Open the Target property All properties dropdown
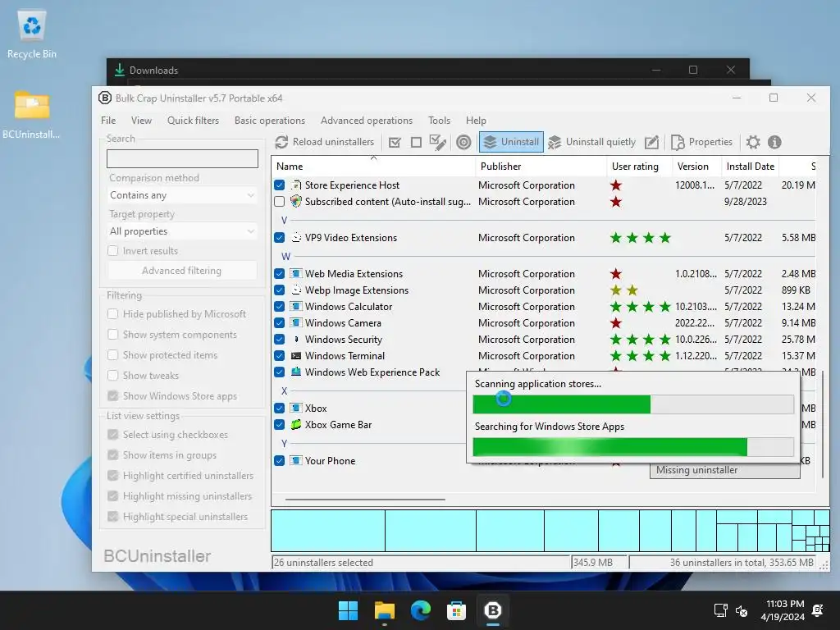840x630 pixels. click(x=182, y=231)
